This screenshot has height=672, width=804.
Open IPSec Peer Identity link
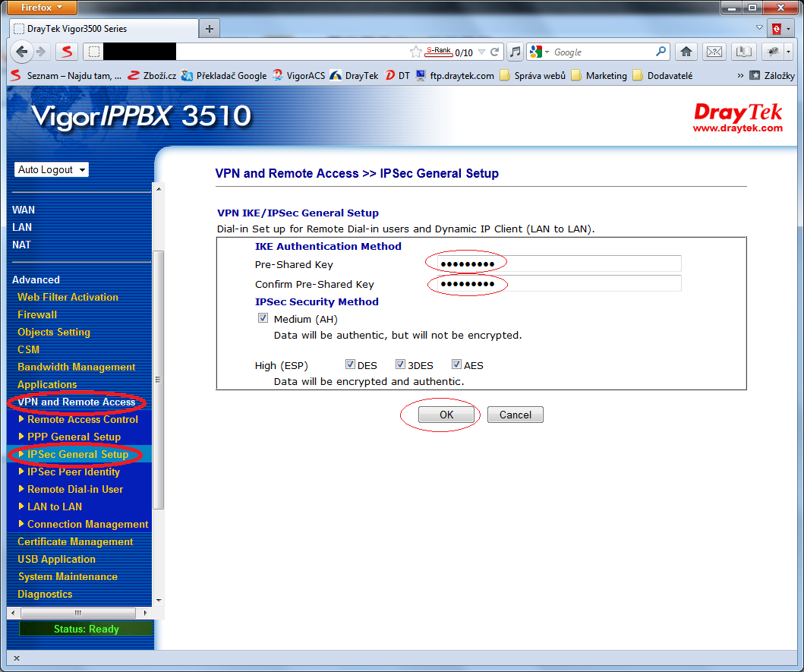click(x=74, y=472)
